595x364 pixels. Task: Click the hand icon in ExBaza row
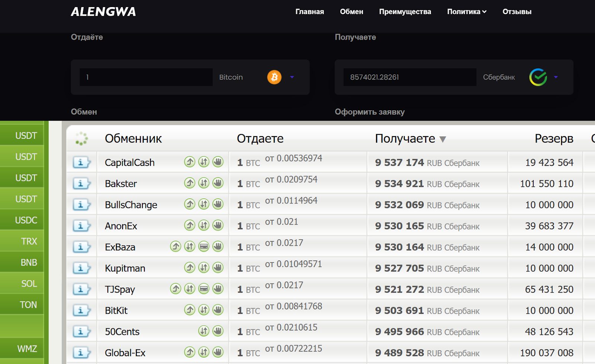click(218, 247)
